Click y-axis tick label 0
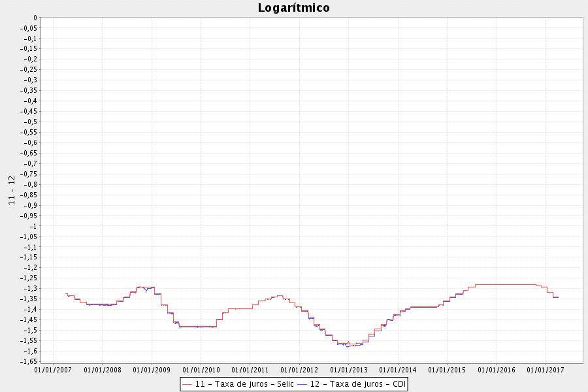 point(35,18)
